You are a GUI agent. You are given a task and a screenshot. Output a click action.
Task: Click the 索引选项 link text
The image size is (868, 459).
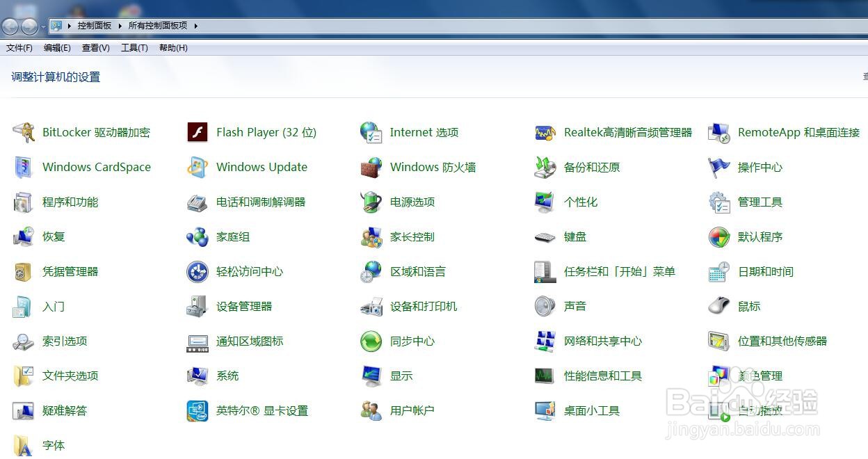65,341
